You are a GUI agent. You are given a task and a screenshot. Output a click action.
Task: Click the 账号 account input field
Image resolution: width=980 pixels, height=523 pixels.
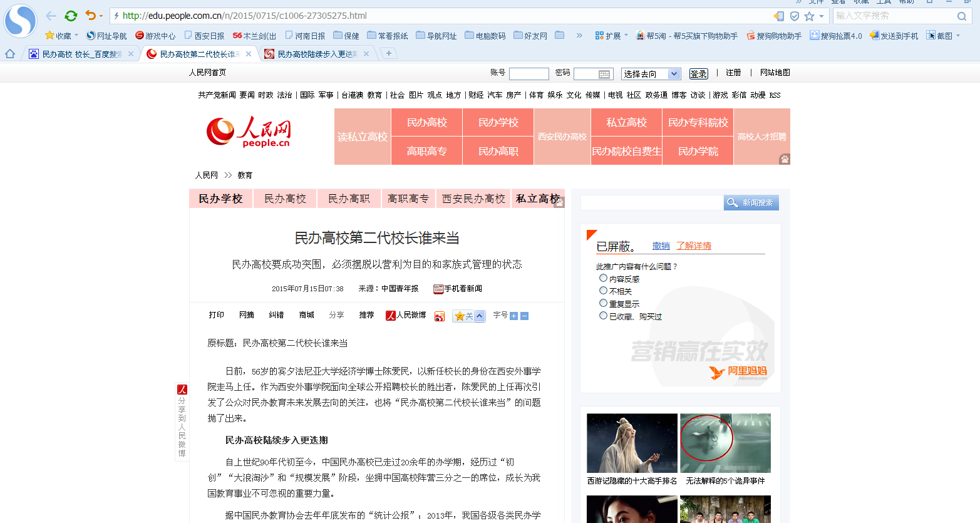(529, 74)
